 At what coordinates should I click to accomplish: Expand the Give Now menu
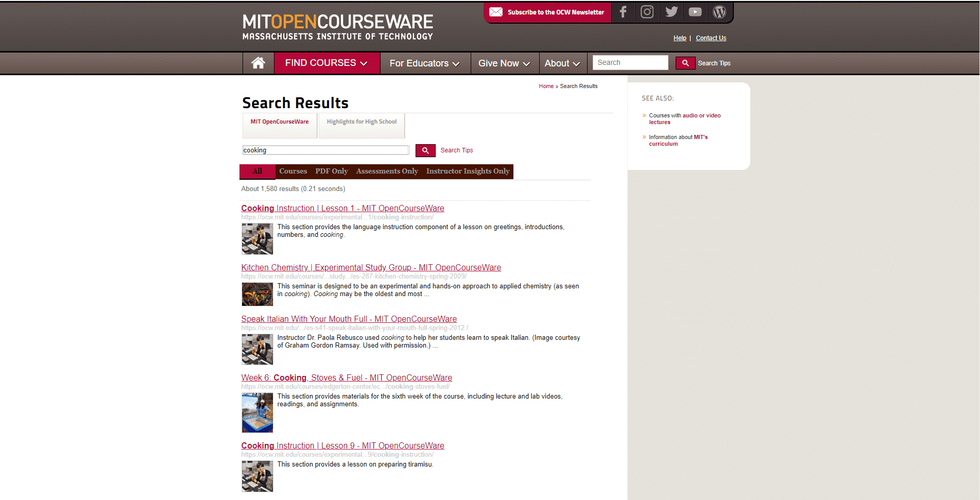(x=504, y=63)
